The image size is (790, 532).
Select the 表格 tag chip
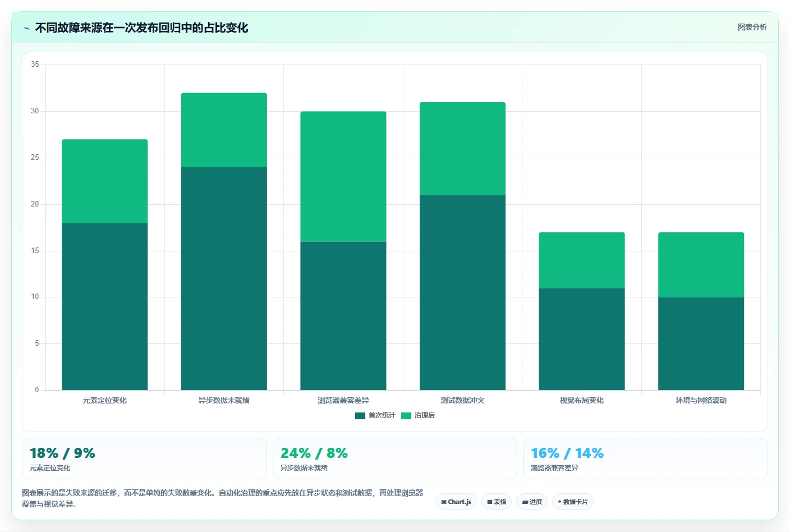point(497,502)
